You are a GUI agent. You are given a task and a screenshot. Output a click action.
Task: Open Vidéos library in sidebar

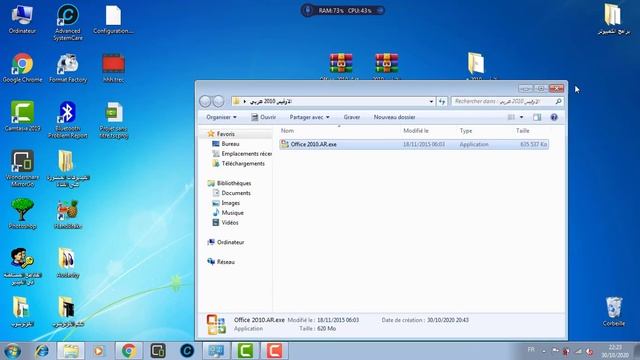click(225, 222)
